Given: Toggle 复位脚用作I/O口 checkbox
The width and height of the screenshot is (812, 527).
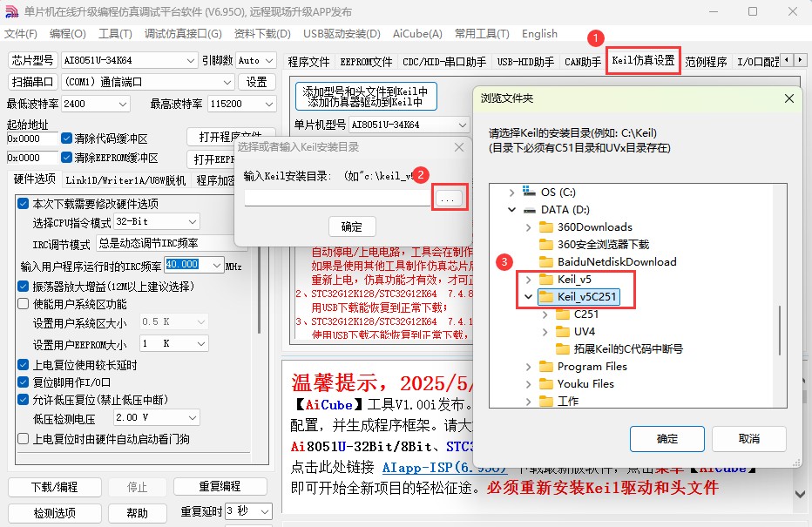Looking at the screenshot, I should tap(24, 382).
